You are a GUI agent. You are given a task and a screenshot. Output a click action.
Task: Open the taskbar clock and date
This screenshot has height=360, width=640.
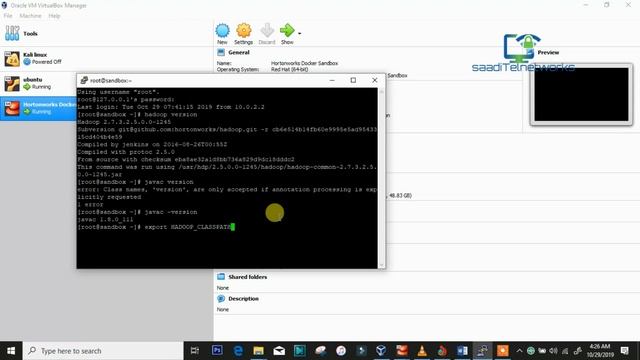pyautogui.click(x=600, y=351)
